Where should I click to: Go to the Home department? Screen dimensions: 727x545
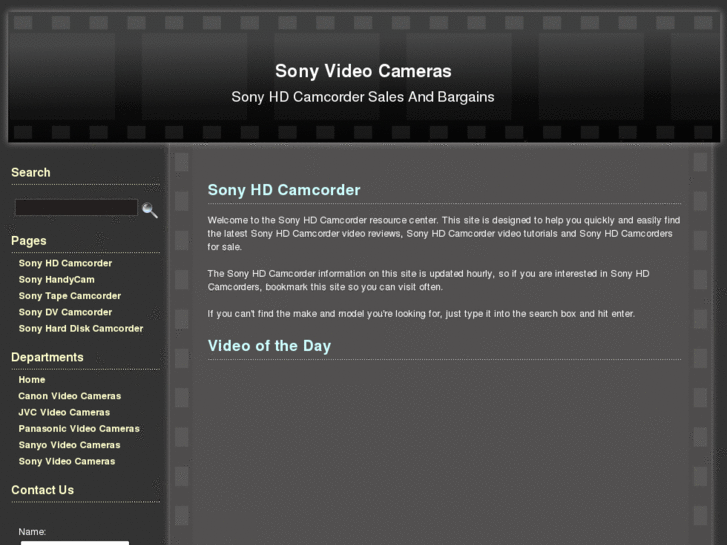coord(32,379)
